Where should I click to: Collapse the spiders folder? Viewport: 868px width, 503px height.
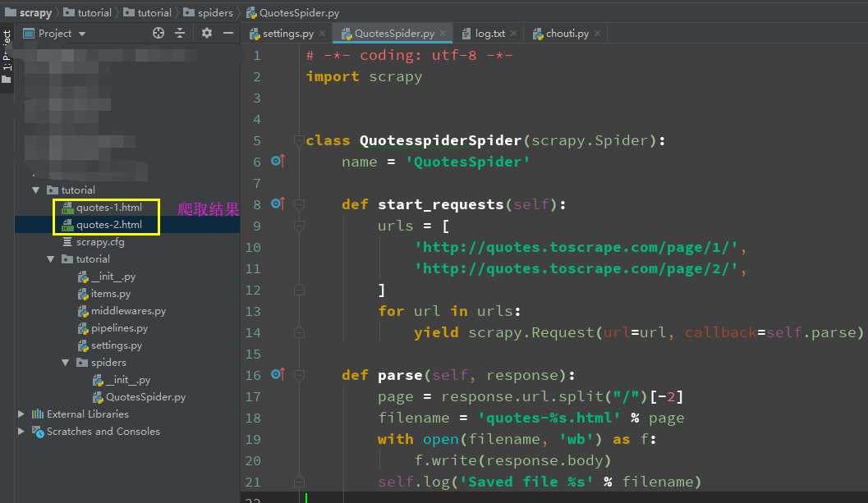click(x=66, y=363)
